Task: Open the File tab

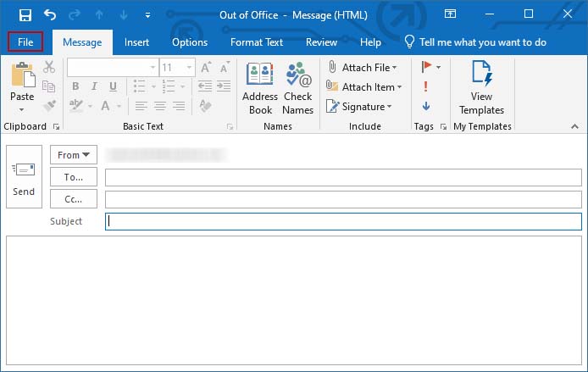Action: pos(25,42)
